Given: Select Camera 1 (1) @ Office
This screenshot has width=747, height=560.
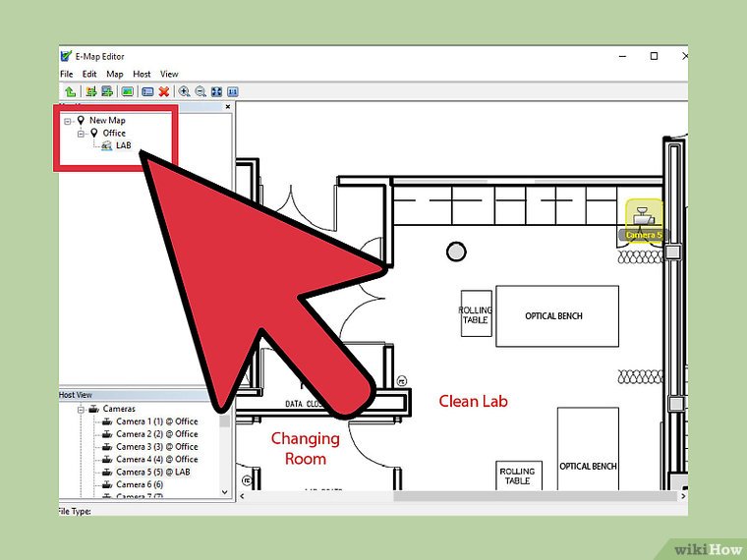Looking at the screenshot, I should 156,421.
